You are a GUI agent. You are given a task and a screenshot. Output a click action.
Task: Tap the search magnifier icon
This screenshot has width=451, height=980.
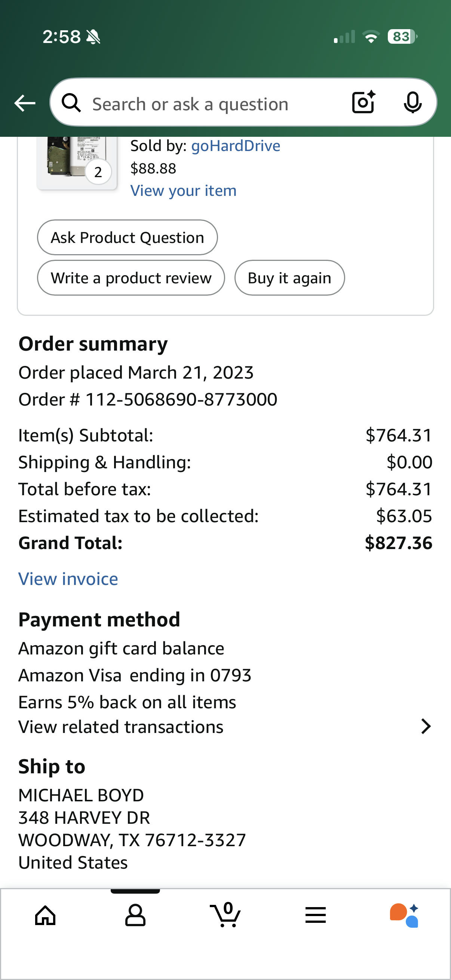point(71,103)
